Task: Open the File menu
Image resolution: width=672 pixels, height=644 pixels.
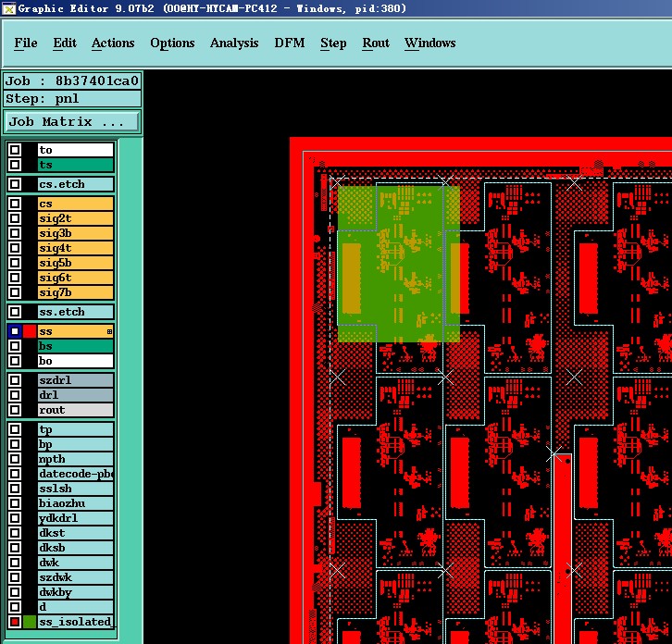Action: (26, 43)
